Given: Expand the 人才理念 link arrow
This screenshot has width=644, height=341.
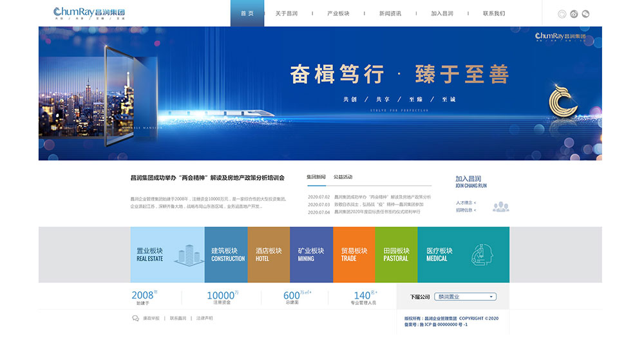Looking at the screenshot, I should pyautogui.click(x=475, y=203).
